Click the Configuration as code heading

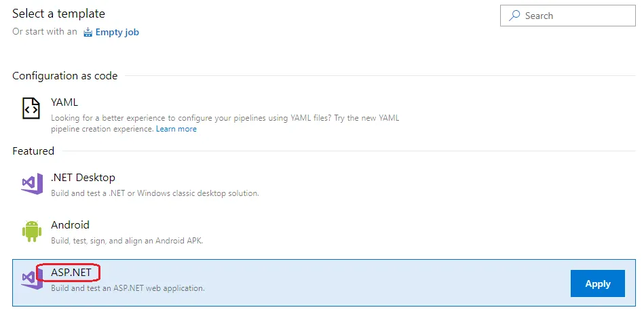point(64,76)
